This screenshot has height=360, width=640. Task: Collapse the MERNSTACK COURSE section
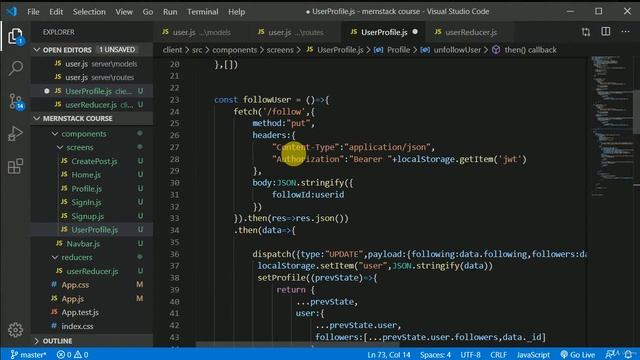point(92,118)
